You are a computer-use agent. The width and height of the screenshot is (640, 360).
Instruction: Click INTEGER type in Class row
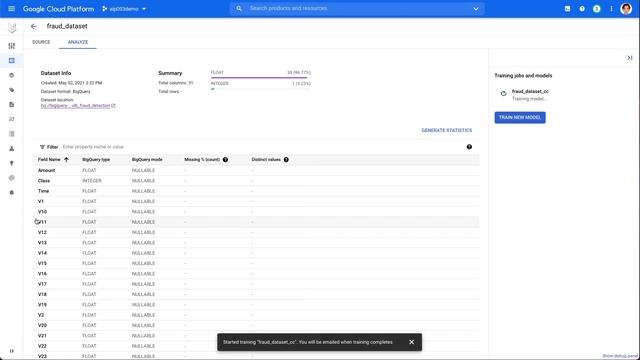pos(92,181)
